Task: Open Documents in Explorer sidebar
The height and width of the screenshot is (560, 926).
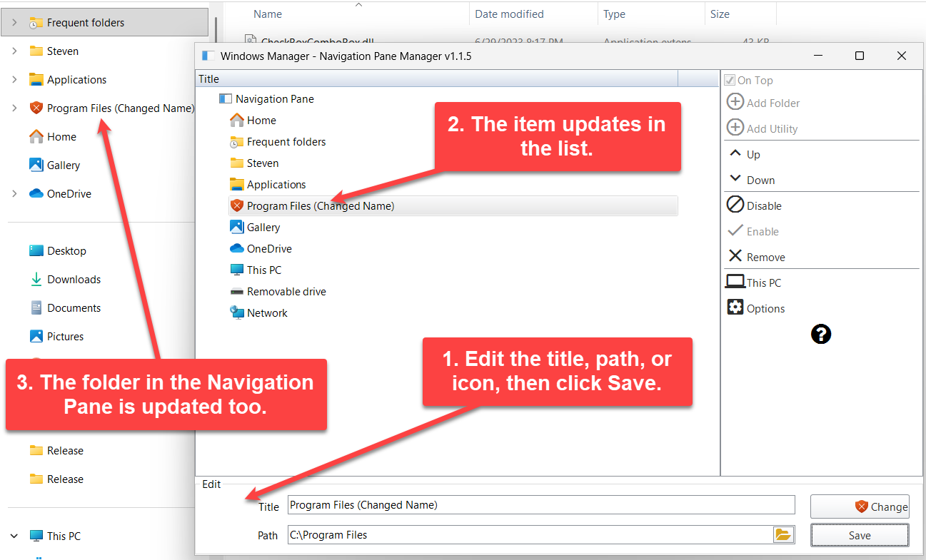Action: click(x=65, y=308)
